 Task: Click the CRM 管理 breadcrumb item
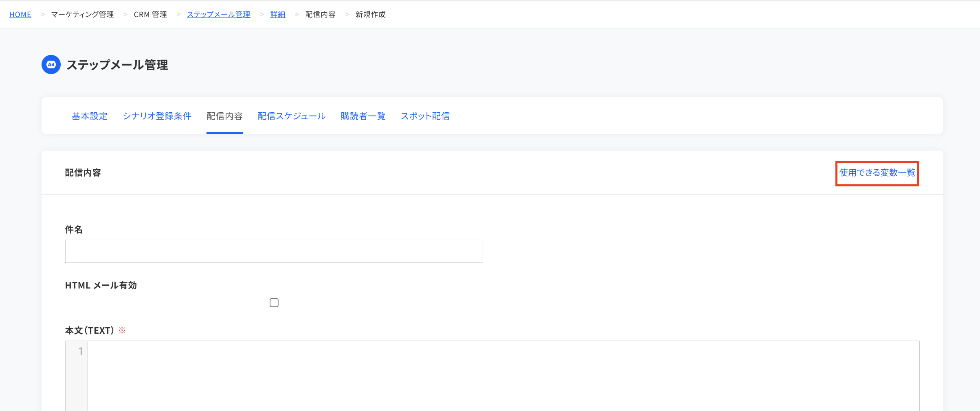coord(150,15)
